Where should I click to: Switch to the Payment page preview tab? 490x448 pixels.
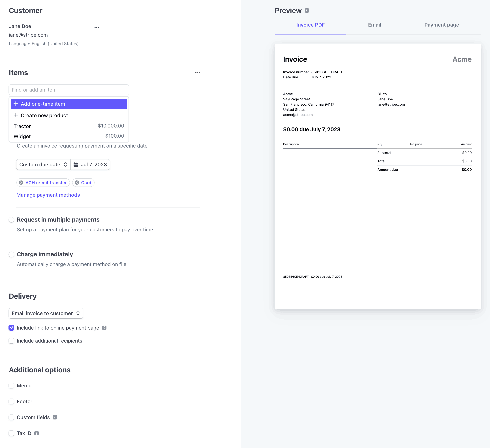coord(442,25)
